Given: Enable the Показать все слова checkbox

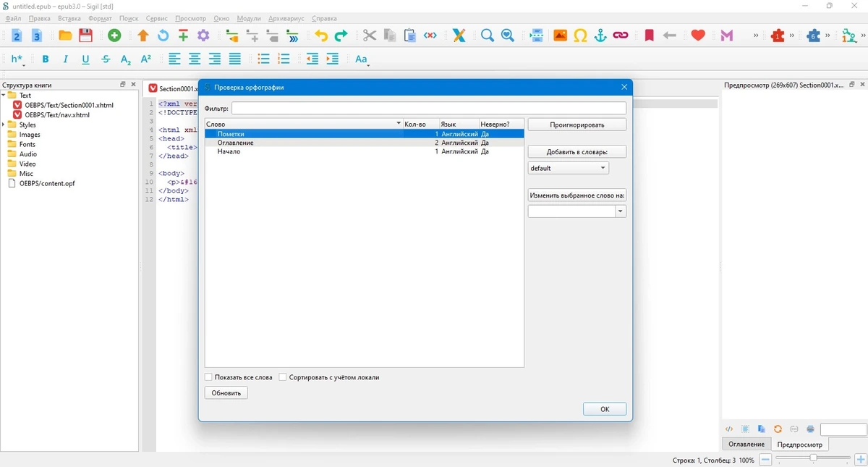Looking at the screenshot, I should [209, 377].
